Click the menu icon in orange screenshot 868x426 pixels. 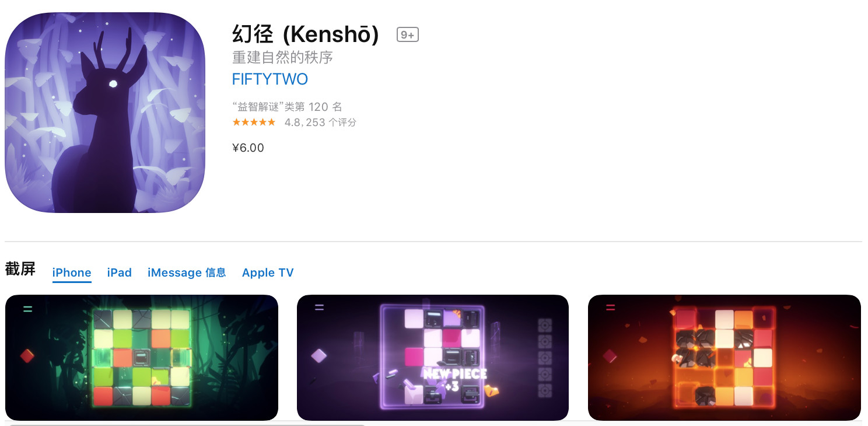coord(610,307)
